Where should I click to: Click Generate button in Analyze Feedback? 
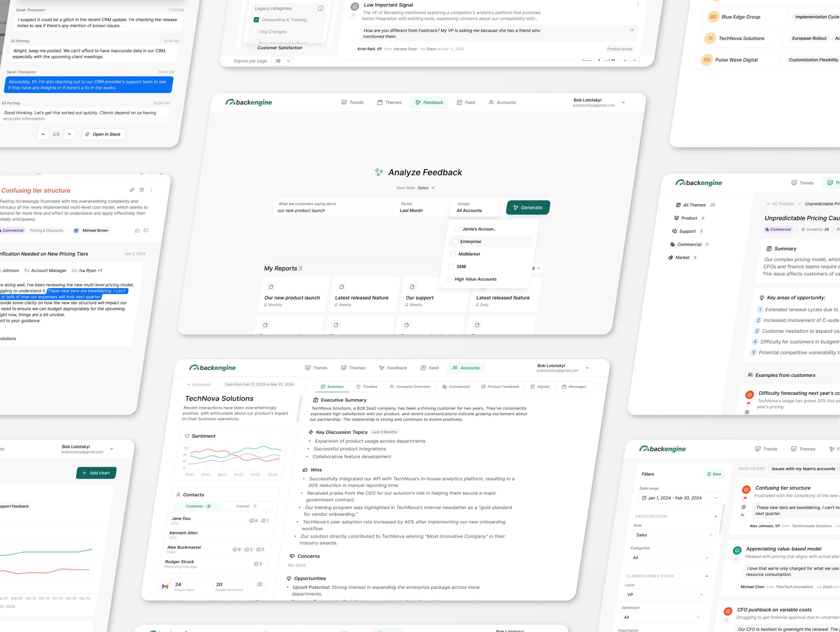pyautogui.click(x=528, y=207)
